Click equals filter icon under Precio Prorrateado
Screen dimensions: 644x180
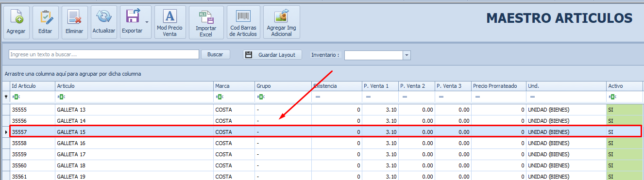pyautogui.click(x=477, y=97)
